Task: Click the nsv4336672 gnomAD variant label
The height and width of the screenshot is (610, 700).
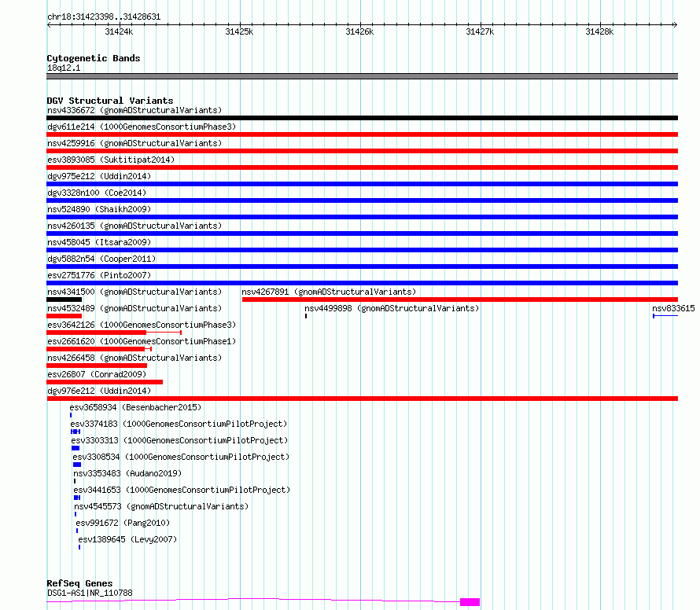Action: pos(134,110)
